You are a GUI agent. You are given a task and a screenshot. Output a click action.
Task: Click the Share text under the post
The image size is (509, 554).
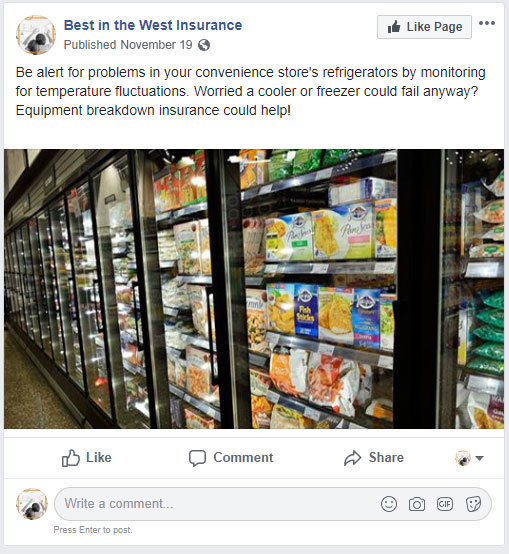pos(386,458)
